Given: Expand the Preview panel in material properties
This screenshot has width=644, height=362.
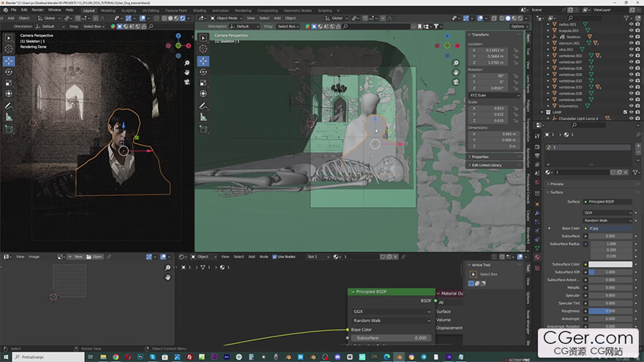Looking at the screenshot, I should pos(555,184).
